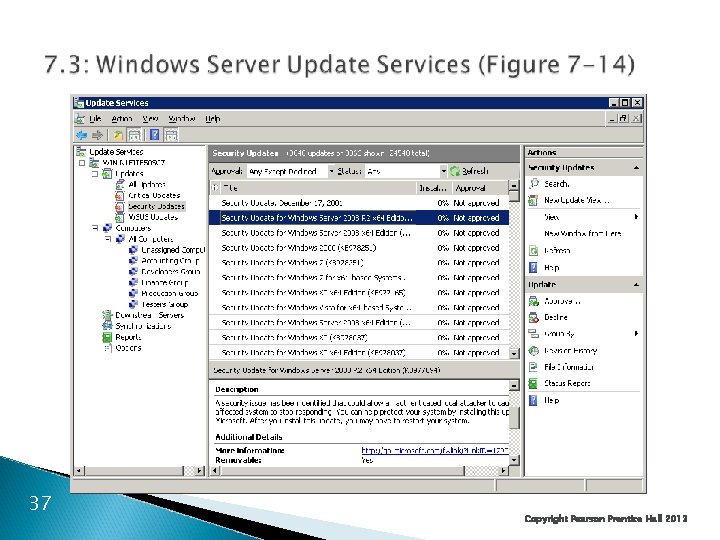Viewport: 720px width, 540px height.
Task: Open the Action menu
Action: tap(122, 118)
